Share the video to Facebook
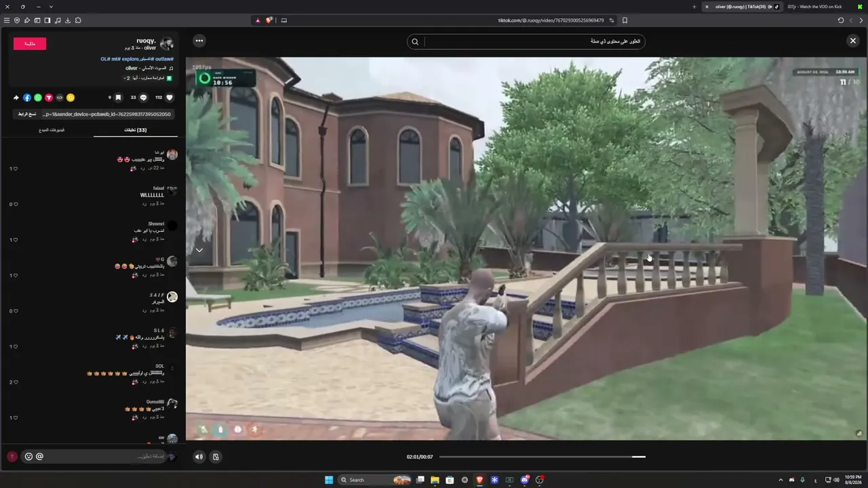The height and width of the screenshot is (488, 868). coord(27,98)
